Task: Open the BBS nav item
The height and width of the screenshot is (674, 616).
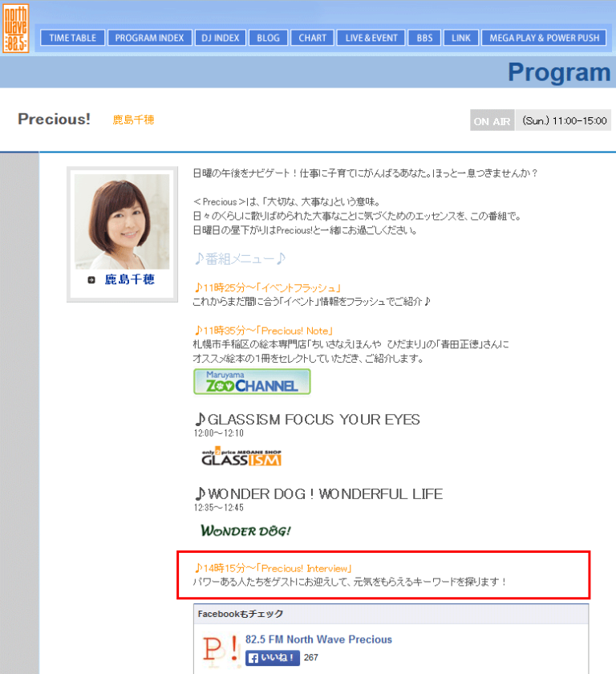Action: click(425, 38)
